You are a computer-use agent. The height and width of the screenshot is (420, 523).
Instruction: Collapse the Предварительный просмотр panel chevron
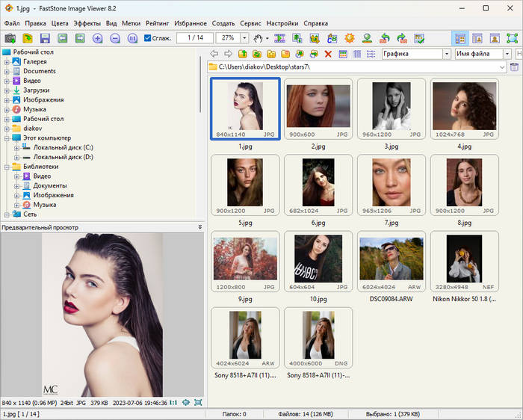199,227
